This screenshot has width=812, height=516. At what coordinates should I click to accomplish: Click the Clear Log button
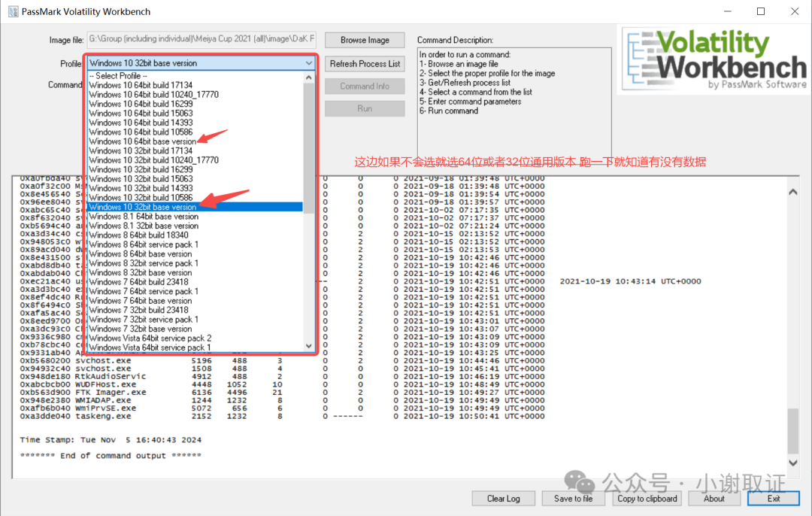pos(503,499)
